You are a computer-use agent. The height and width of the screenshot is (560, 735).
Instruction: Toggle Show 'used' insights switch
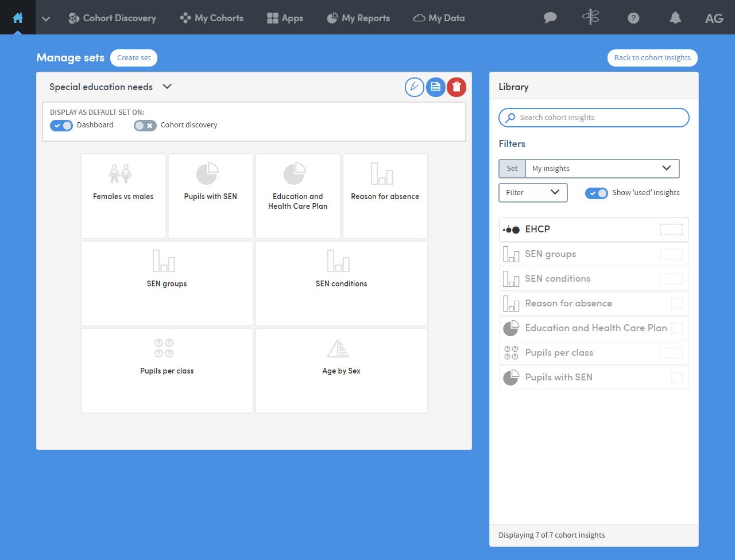(597, 193)
